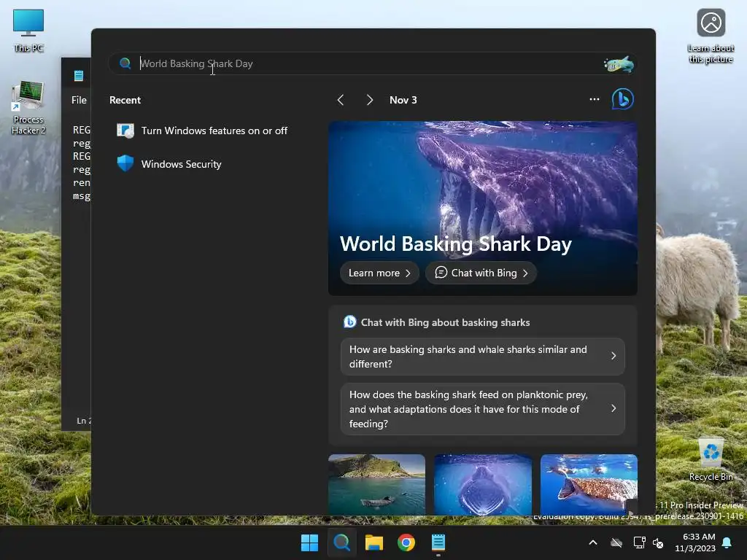747x560 pixels.
Task: Open question about basking and whale sharks
Action: point(483,357)
